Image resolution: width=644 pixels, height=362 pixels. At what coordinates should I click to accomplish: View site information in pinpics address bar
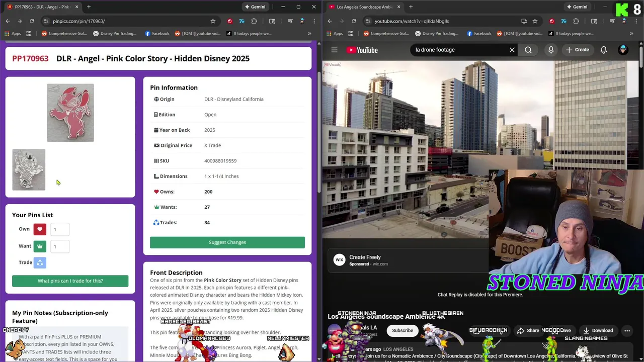pos(46,21)
